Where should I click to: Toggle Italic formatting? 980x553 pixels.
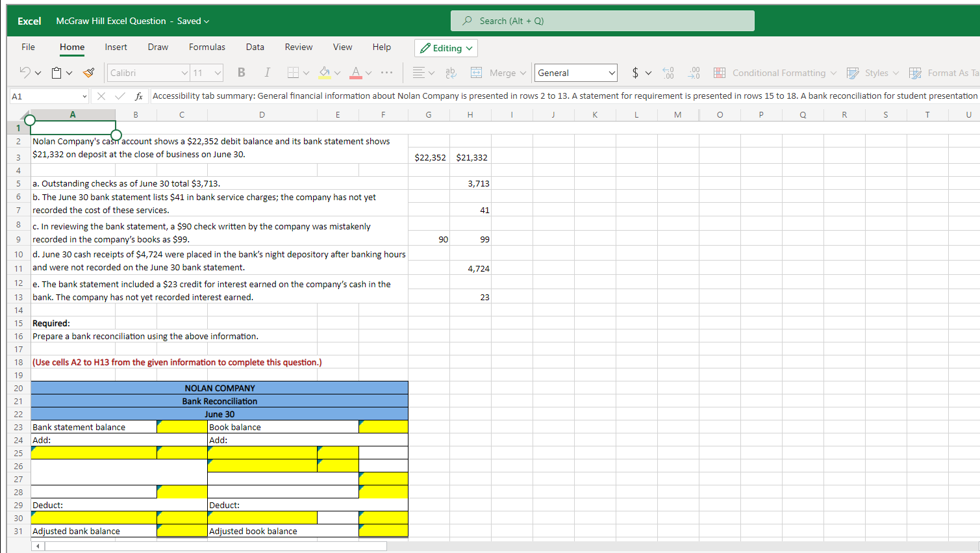click(267, 73)
